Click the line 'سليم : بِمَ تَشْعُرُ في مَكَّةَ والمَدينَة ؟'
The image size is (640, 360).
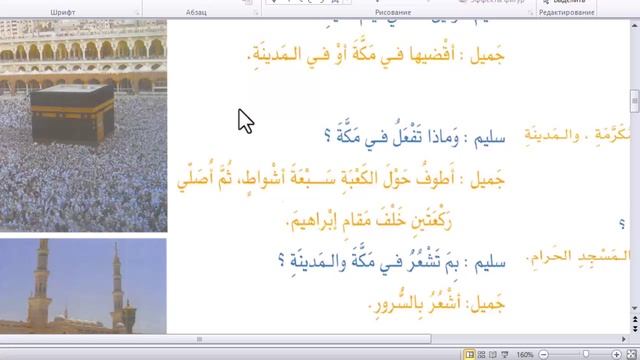[392, 261]
